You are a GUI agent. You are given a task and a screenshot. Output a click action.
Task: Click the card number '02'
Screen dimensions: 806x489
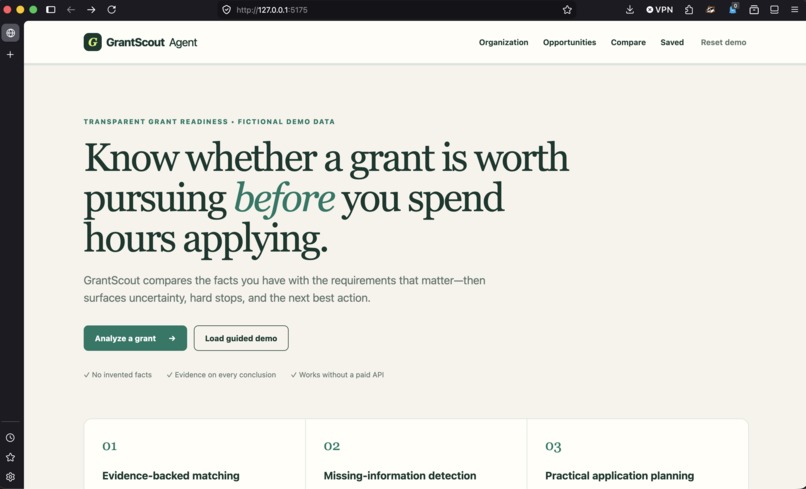pos(332,446)
